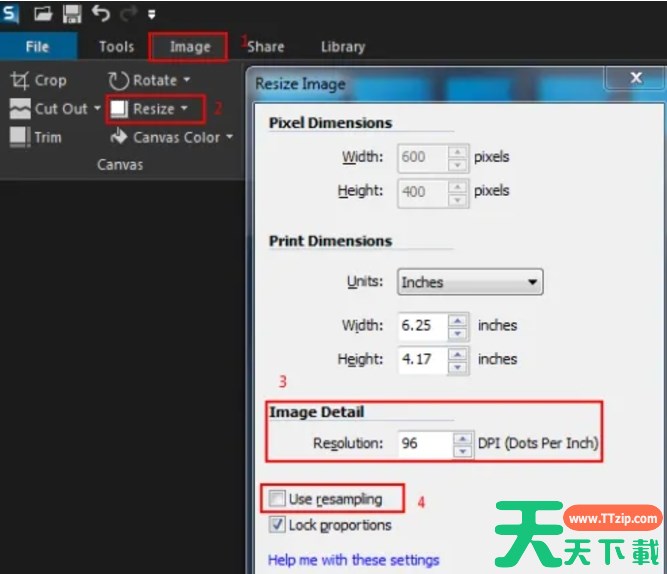Viewport: 667px width, 574px height.
Task: Click the Trim tool
Action: coord(36,137)
